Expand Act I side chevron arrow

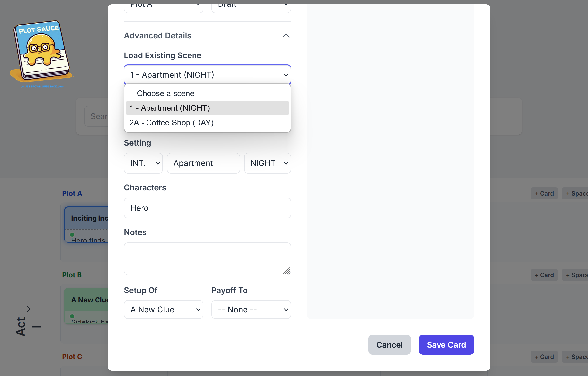pyautogui.click(x=28, y=309)
